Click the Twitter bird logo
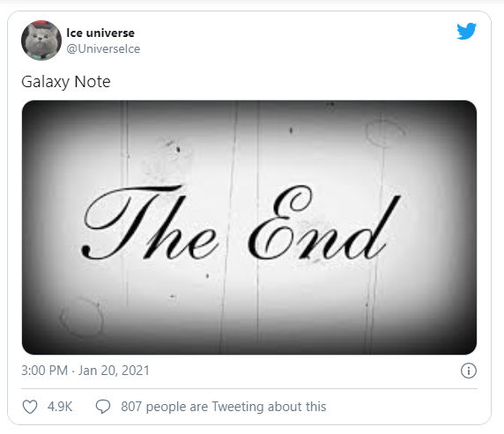This screenshot has height=434, width=504. [466, 31]
